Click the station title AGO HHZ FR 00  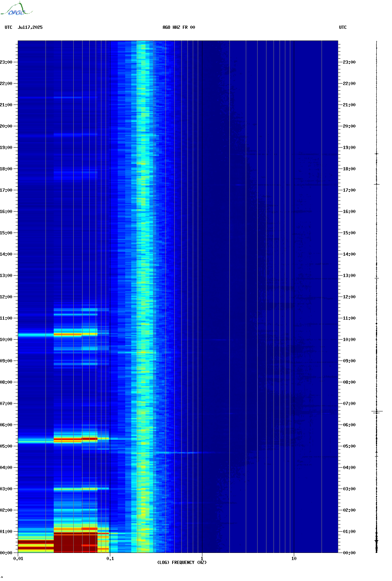click(179, 27)
